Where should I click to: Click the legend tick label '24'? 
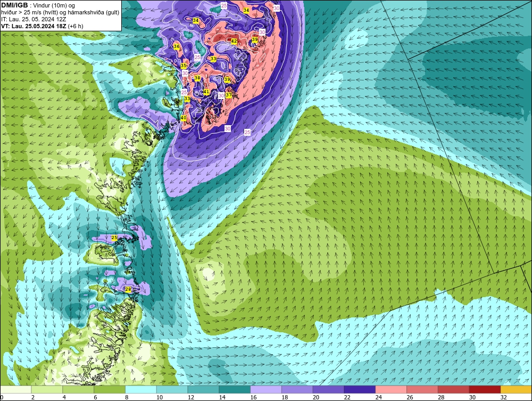pos(379,397)
